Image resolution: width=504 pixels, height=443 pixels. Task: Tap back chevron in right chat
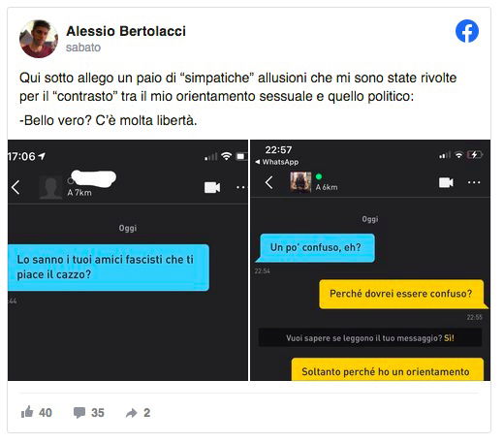tap(268, 182)
